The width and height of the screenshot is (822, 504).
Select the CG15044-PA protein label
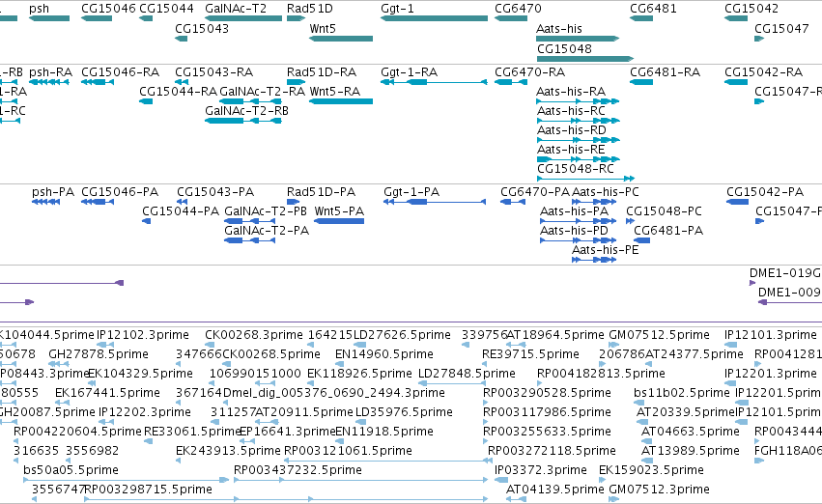[x=181, y=211]
